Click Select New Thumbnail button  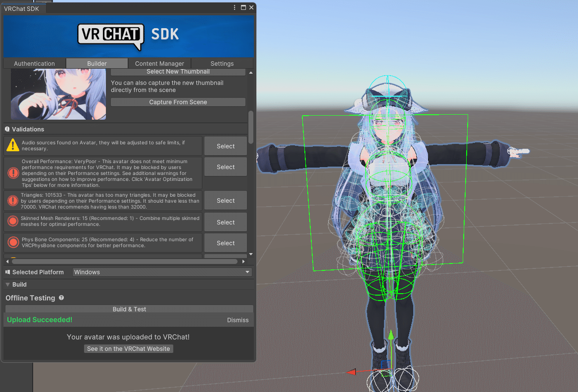tap(178, 72)
